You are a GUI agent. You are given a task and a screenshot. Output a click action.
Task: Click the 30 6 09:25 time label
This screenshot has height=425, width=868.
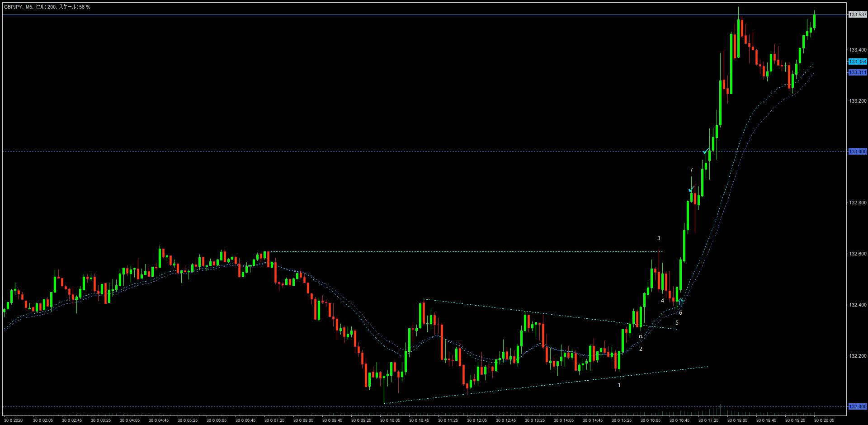[x=361, y=420]
